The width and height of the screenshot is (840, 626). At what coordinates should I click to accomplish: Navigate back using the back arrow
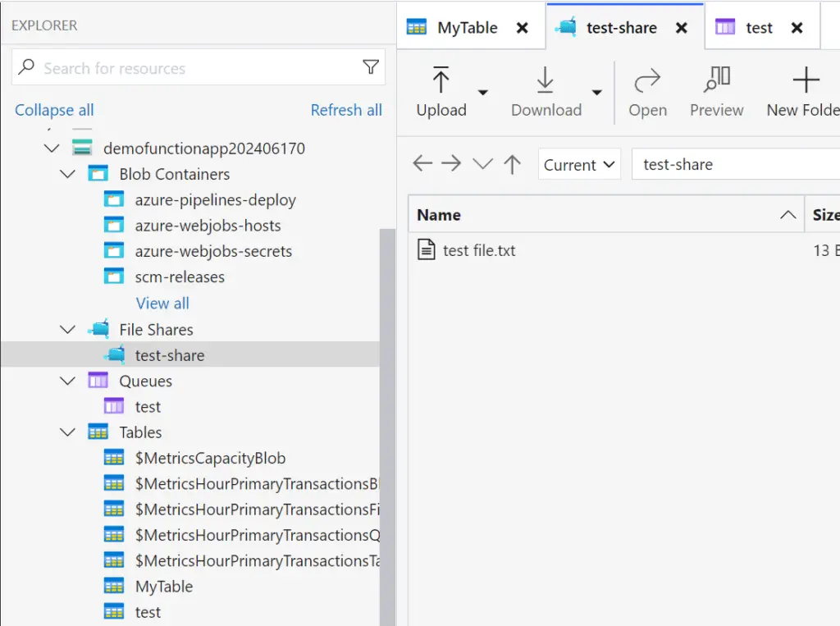pos(422,163)
